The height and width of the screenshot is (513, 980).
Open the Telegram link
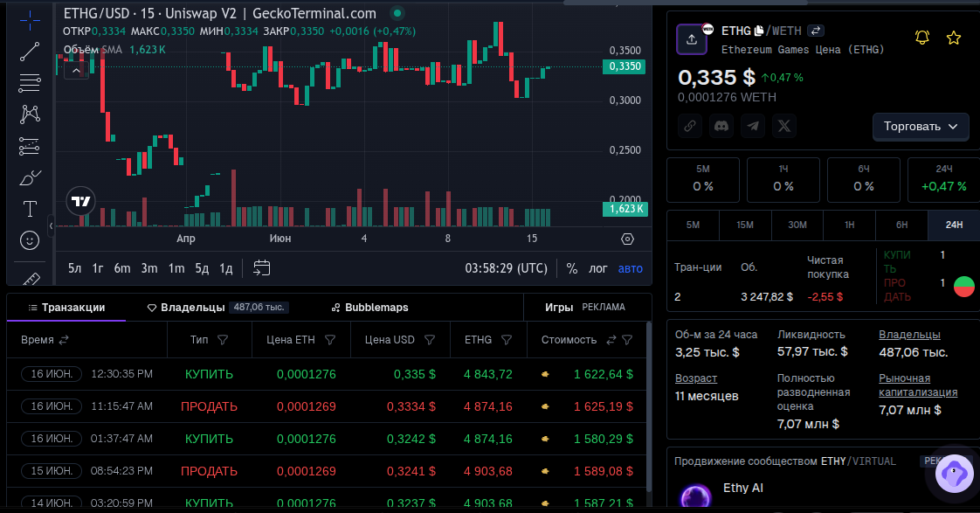(x=753, y=126)
